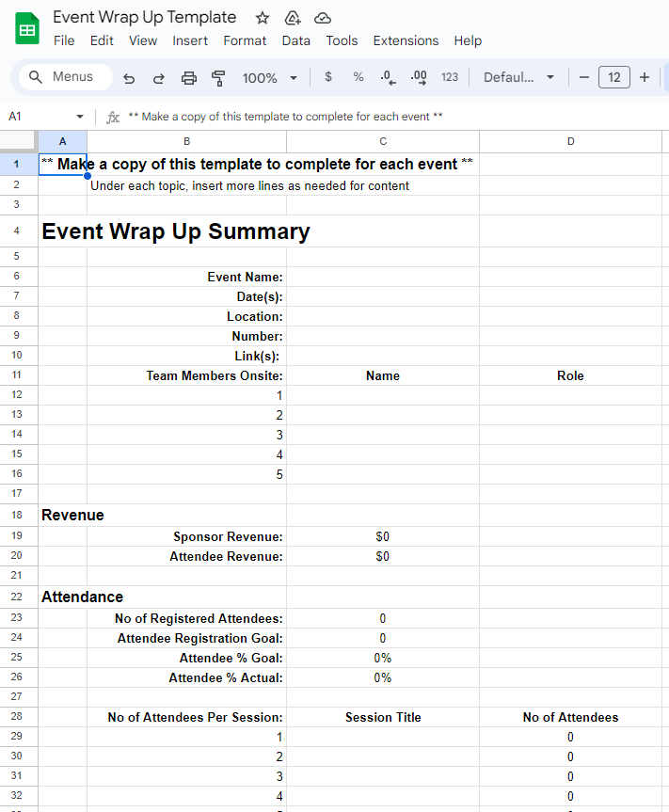
Task: Select column C header
Action: tap(383, 141)
